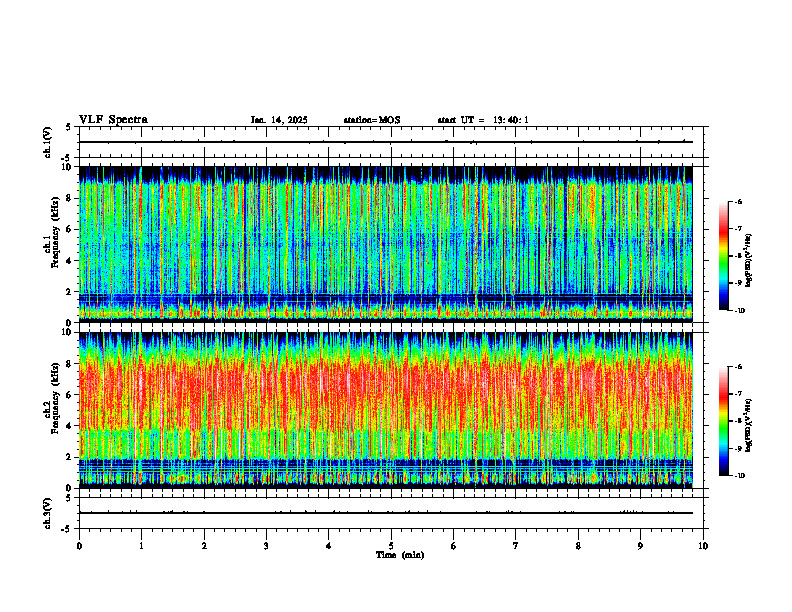
Task: Click the "station=MOS" header label
Action: coord(372,120)
